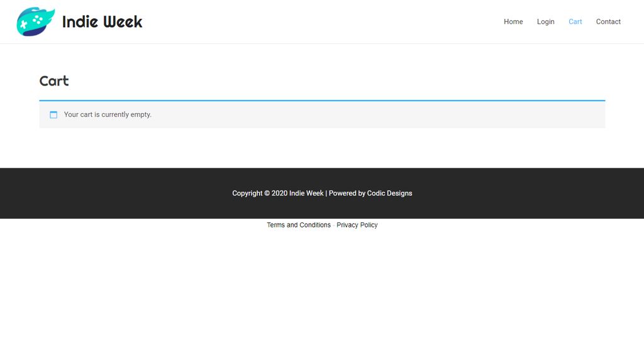
Task: Click the Cart page heading
Action: coord(54,81)
